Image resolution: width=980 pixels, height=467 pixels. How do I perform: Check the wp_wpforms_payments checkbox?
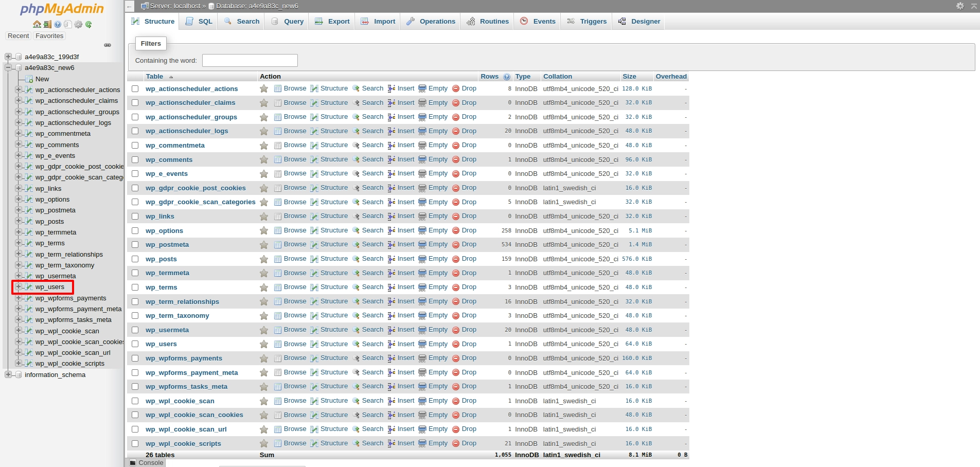coord(135,358)
